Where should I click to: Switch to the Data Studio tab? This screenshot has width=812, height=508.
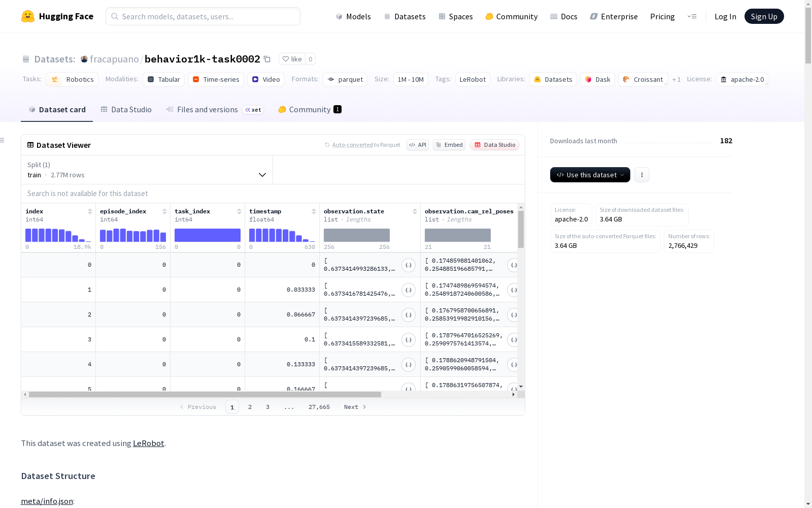coord(126,110)
